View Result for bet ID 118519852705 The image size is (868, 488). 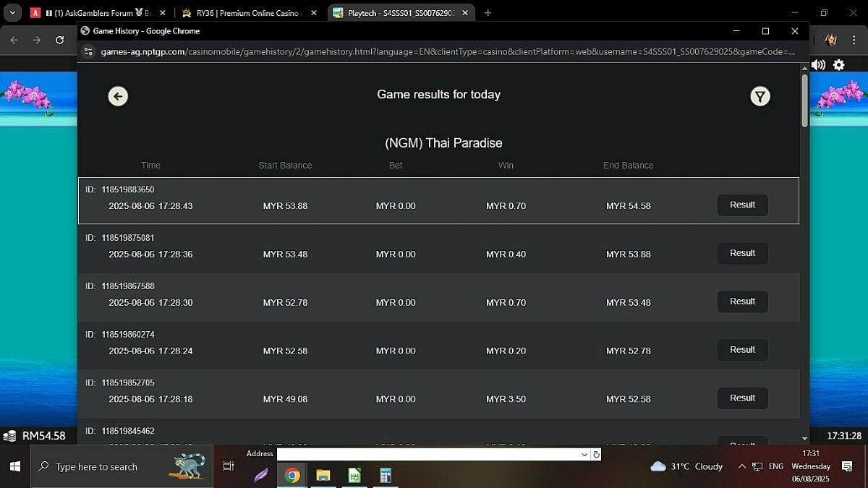pos(742,398)
